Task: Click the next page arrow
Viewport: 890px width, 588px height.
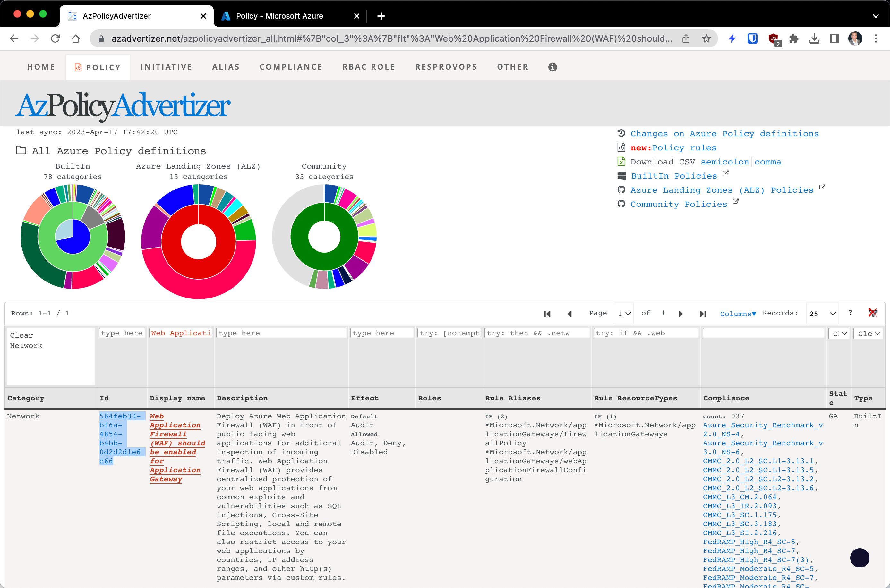Action: [x=680, y=314]
